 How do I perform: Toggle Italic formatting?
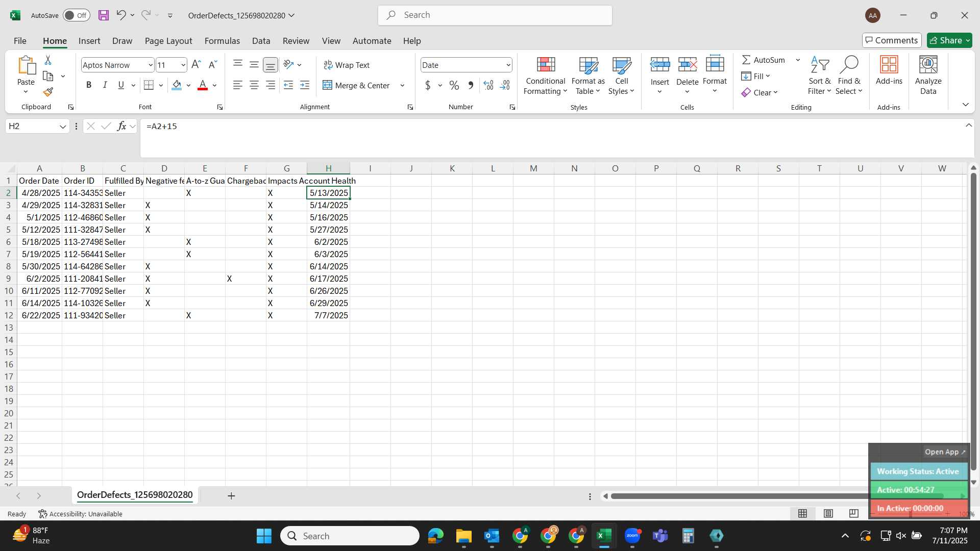105,85
